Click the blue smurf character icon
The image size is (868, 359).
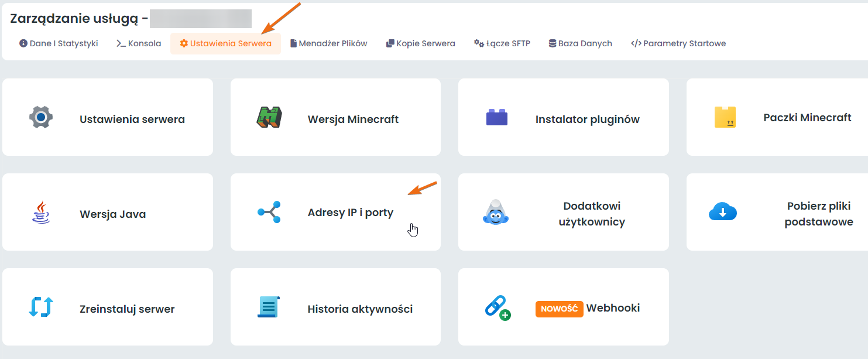[496, 212]
